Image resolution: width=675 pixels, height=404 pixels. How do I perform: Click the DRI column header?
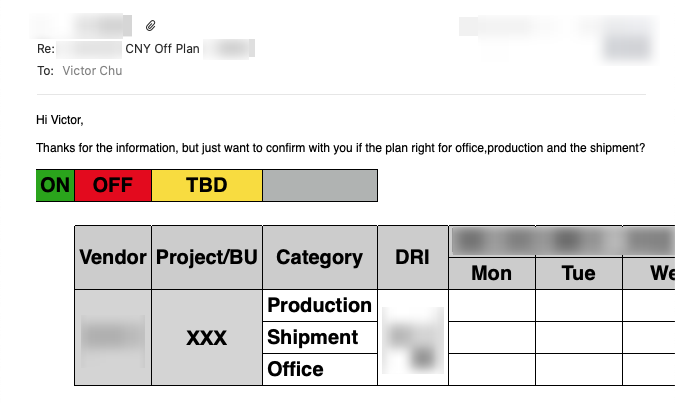coord(413,257)
